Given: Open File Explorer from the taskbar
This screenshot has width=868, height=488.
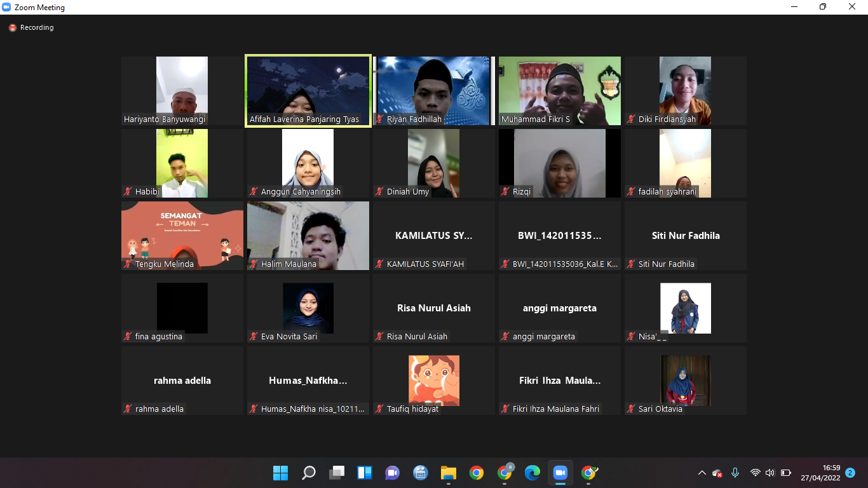Looking at the screenshot, I should click(449, 473).
